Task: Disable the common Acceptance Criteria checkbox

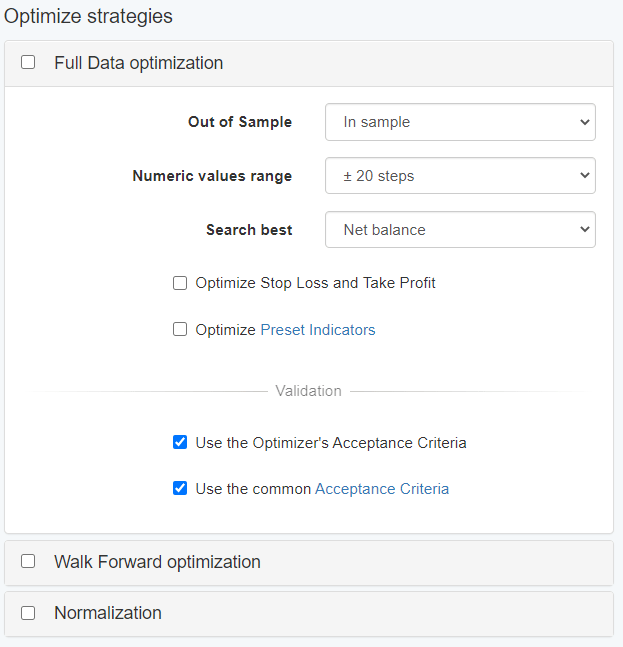Action: [x=180, y=489]
